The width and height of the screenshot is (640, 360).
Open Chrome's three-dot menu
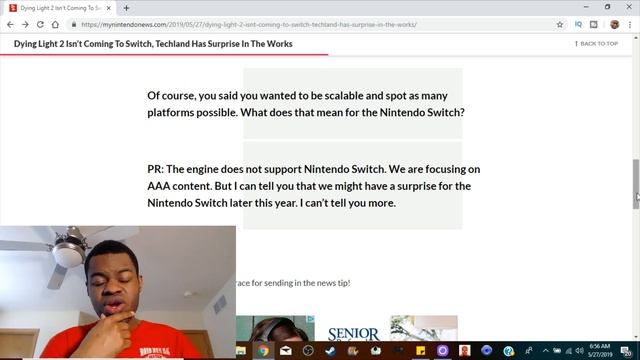point(630,24)
